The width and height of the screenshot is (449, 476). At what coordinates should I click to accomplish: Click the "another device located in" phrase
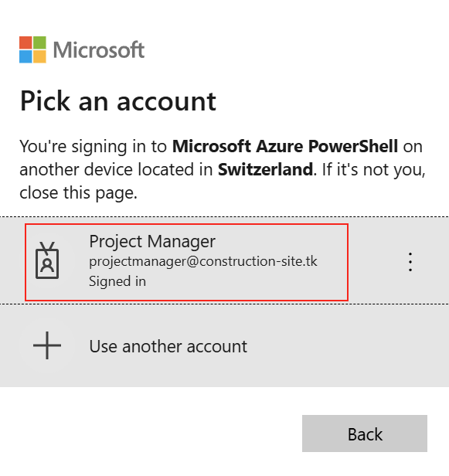[116, 169]
